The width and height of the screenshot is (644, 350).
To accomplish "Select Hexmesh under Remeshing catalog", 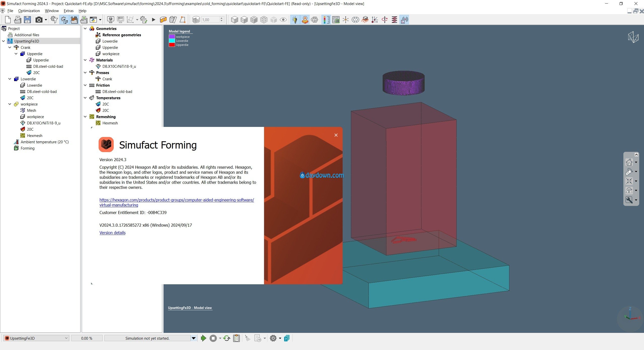I will tap(110, 123).
